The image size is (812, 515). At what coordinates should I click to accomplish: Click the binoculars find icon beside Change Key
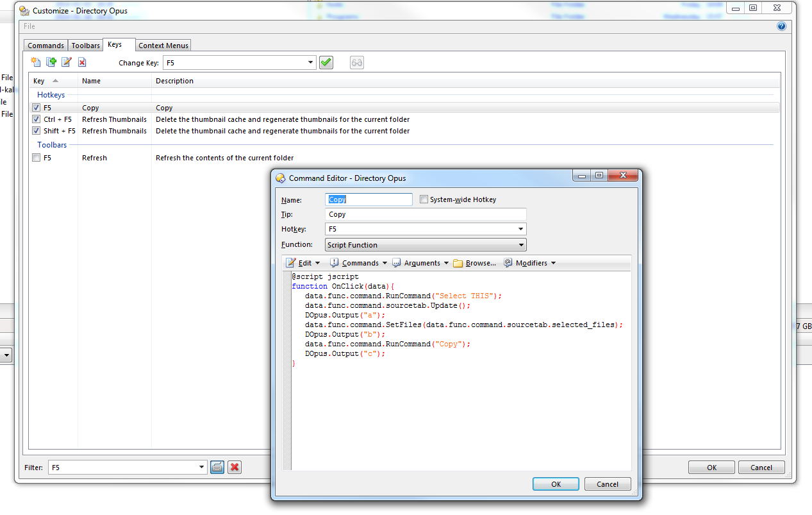click(x=357, y=63)
